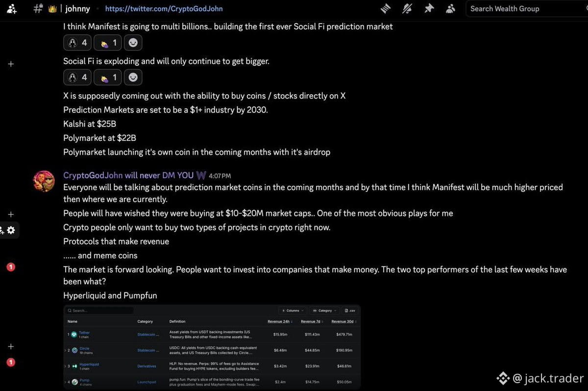Sort by the Revenue 7d column header
Image resolution: width=588 pixels, height=391 pixels.
click(x=312, y=321)
